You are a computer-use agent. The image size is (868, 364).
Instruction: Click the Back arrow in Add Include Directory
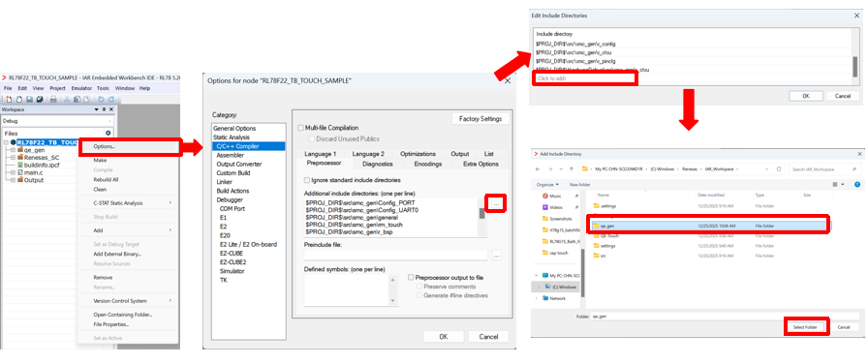pos(538,168)
